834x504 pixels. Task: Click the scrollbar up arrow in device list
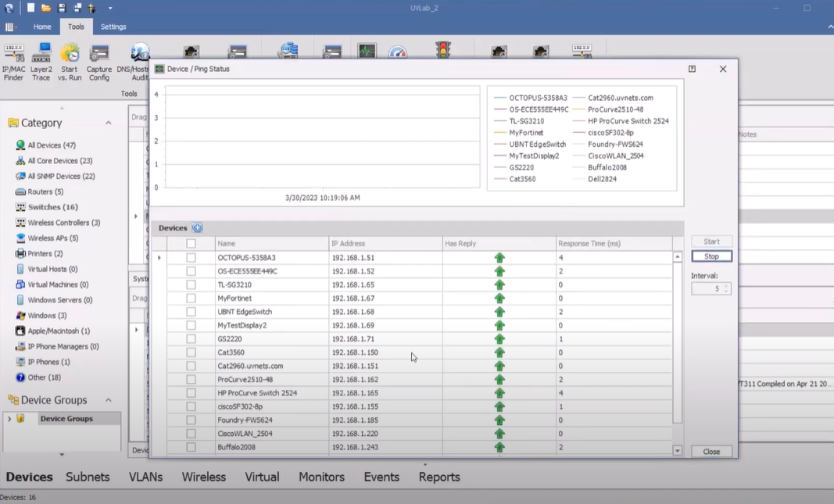tap(677, 257)
